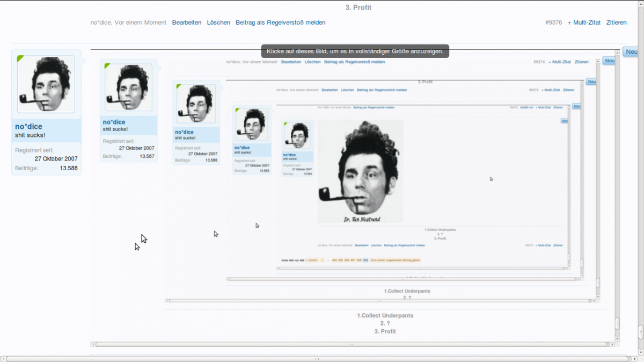644x362 pixels.
Task: Open the largest no*dice username on the left
Action: [x=28, y=127]
